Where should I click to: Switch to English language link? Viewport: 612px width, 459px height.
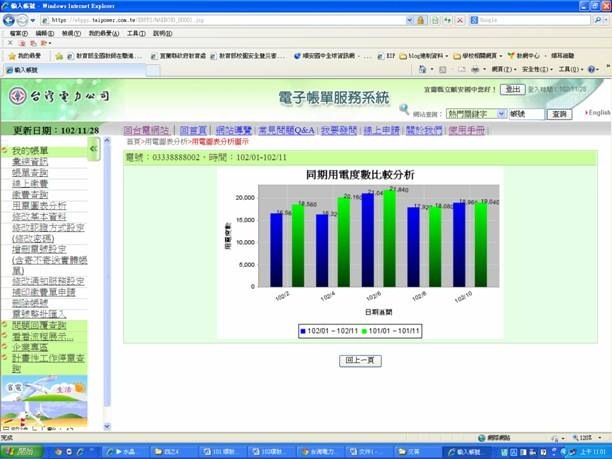599,112
